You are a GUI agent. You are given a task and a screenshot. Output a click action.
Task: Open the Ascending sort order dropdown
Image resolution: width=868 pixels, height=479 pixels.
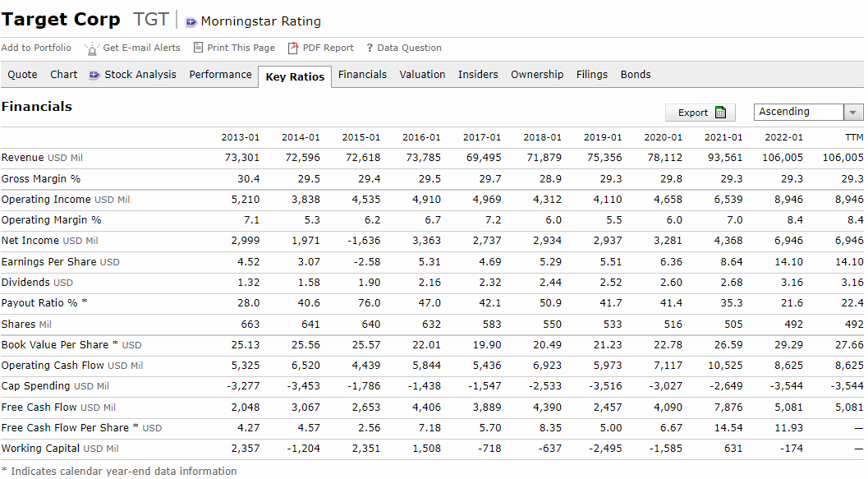[x=808, y=112]
